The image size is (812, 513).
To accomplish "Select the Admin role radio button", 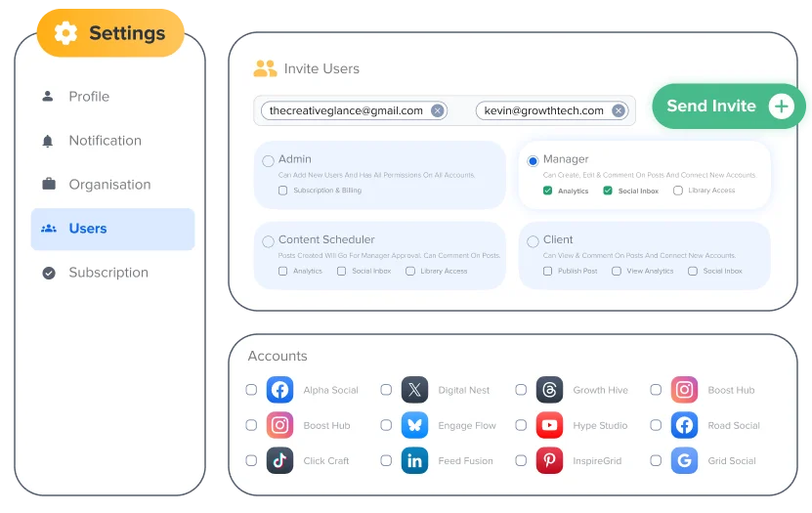I will tap(268, 160).
